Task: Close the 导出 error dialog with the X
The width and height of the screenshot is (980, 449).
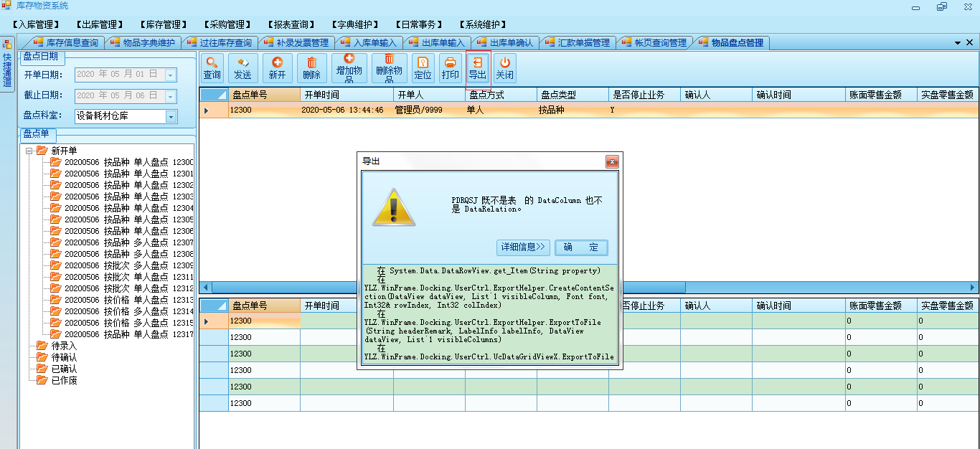Action: pyautogui.click(x=612, y=161)
